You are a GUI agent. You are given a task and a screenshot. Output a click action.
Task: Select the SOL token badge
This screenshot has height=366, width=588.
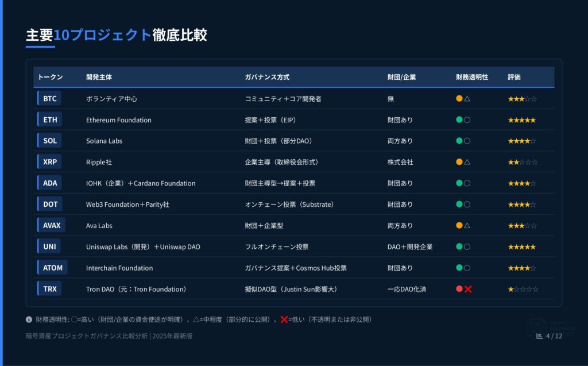coord(49,141)
